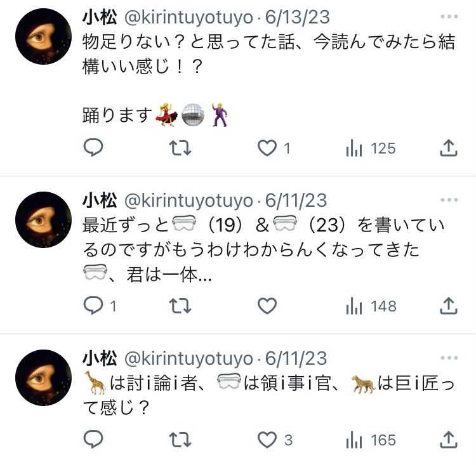The image size is (476, 465).
Task: Retweet the giraffe and leopard tweet
Action: (180, 440)
